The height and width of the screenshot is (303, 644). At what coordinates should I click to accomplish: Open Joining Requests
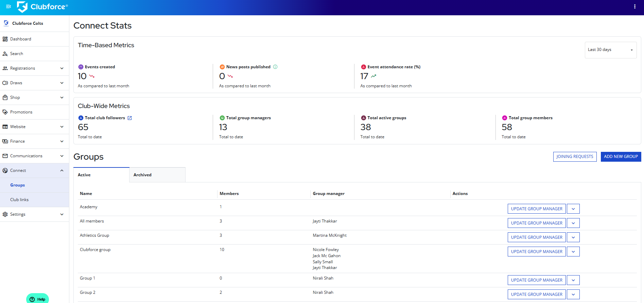(574, 157)
